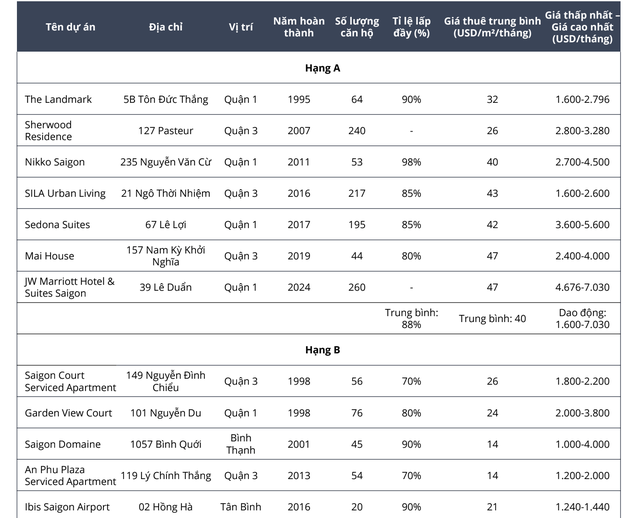Select address '235 Nguyễn Văn Cừ'

(166, 162)
